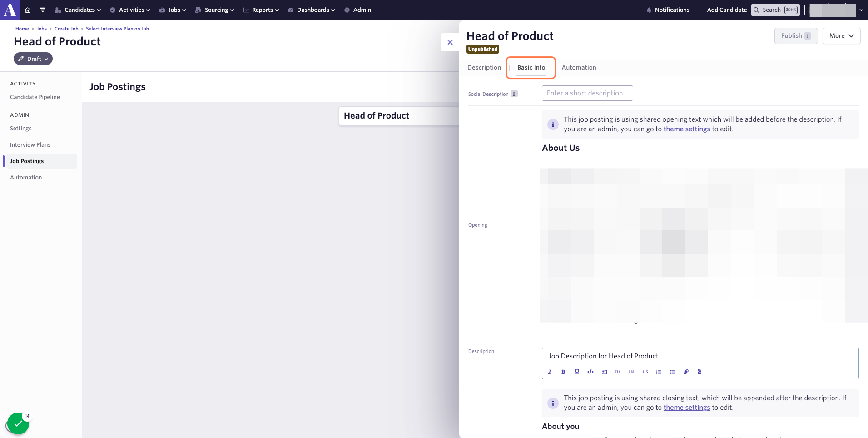
Task: Expand the Reports menu in top bar
Action: tap(261, 10)
